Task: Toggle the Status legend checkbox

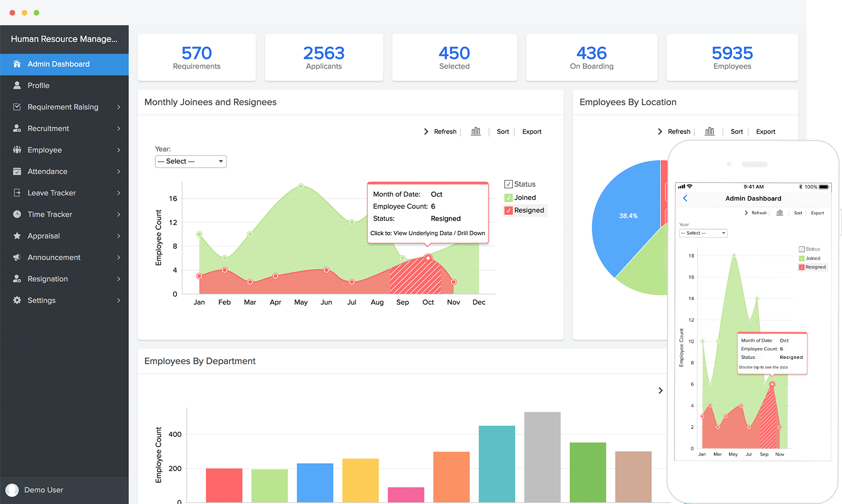Action: (x=509, y=184)
